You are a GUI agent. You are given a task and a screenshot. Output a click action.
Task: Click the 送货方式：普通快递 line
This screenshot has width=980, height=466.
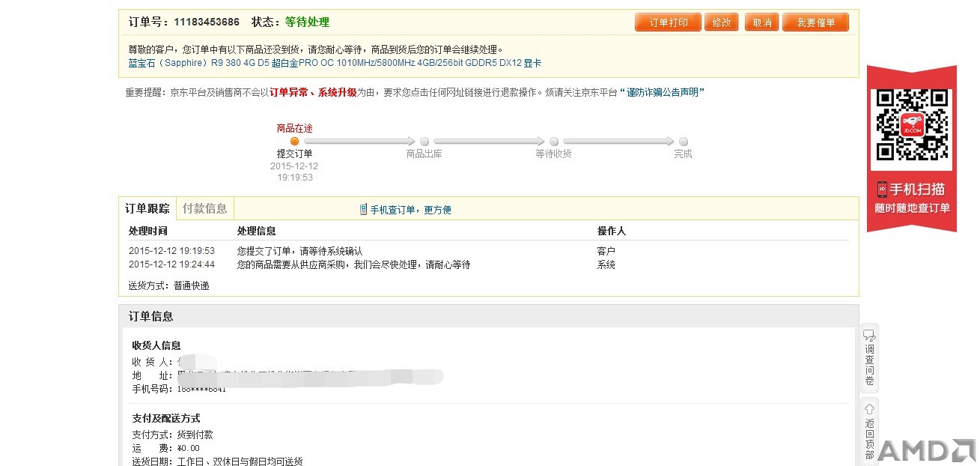[168, 285]
